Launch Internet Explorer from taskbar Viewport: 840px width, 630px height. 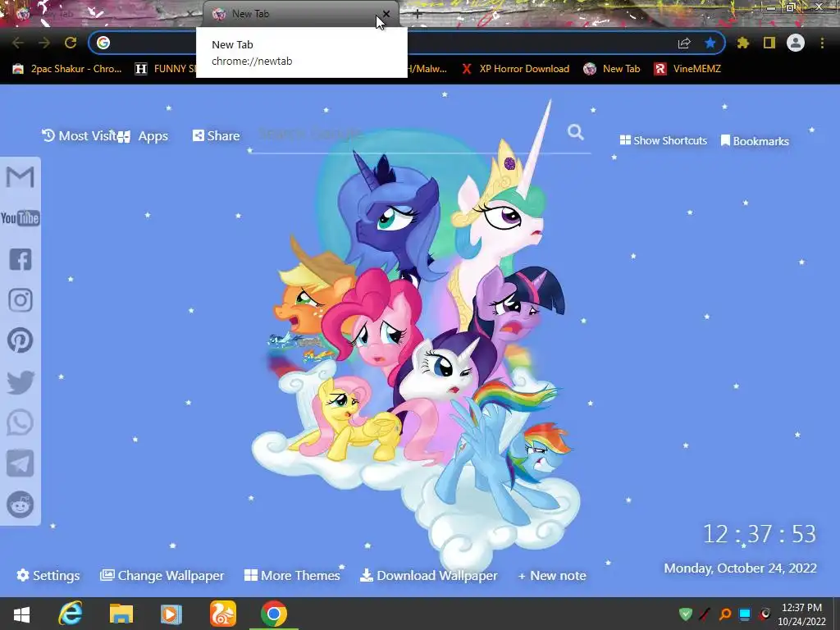tap(71, 614)
